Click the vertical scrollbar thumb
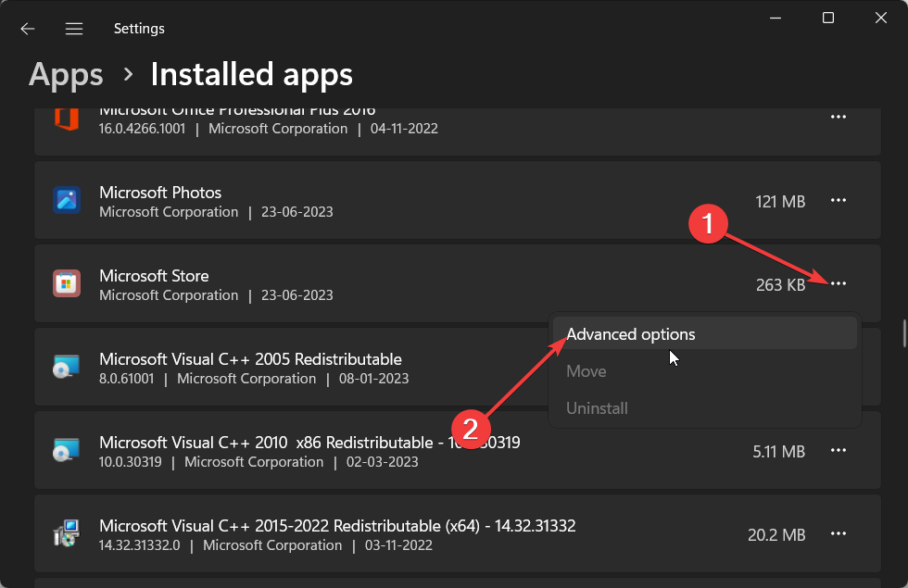The width and height of the screenshot is (908, 588). click(904, 333)
